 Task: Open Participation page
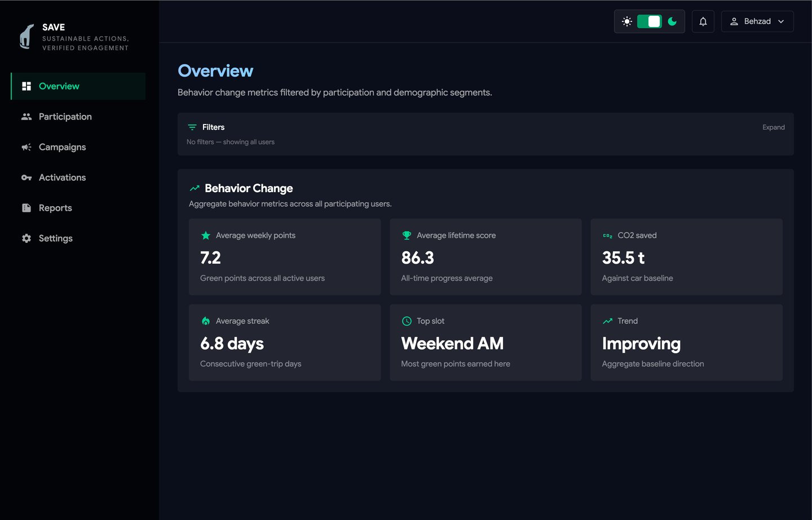coord(78,117)
